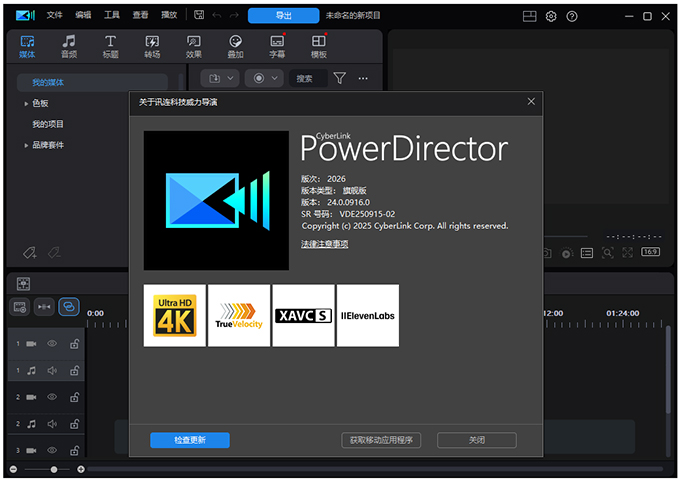Expand the 品牌套件 tree item

27,145
